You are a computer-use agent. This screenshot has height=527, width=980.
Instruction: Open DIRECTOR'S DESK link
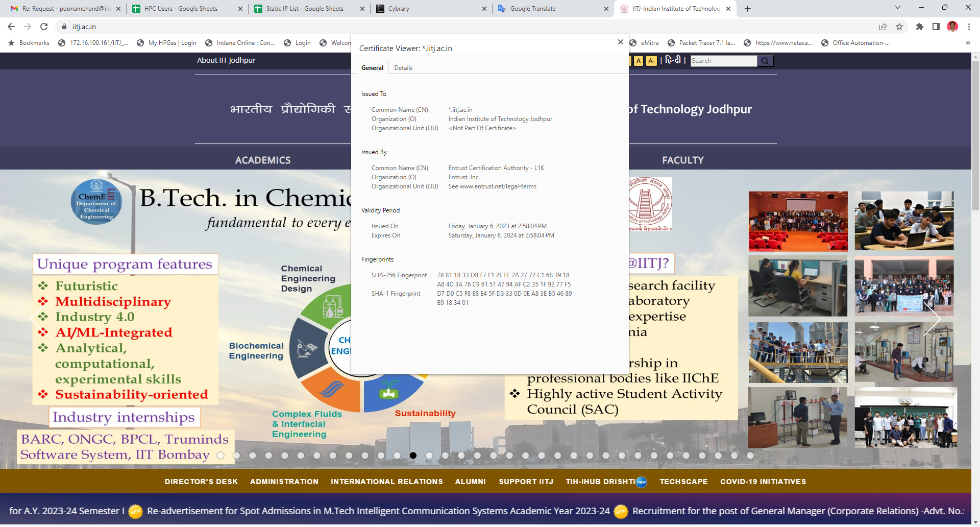click(x=201, y=482)
